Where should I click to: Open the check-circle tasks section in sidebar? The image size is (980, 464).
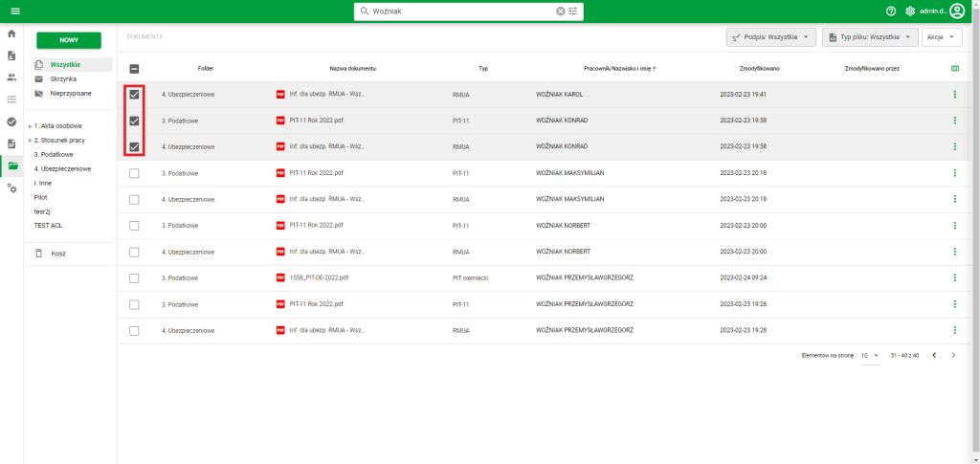(11, 122)
